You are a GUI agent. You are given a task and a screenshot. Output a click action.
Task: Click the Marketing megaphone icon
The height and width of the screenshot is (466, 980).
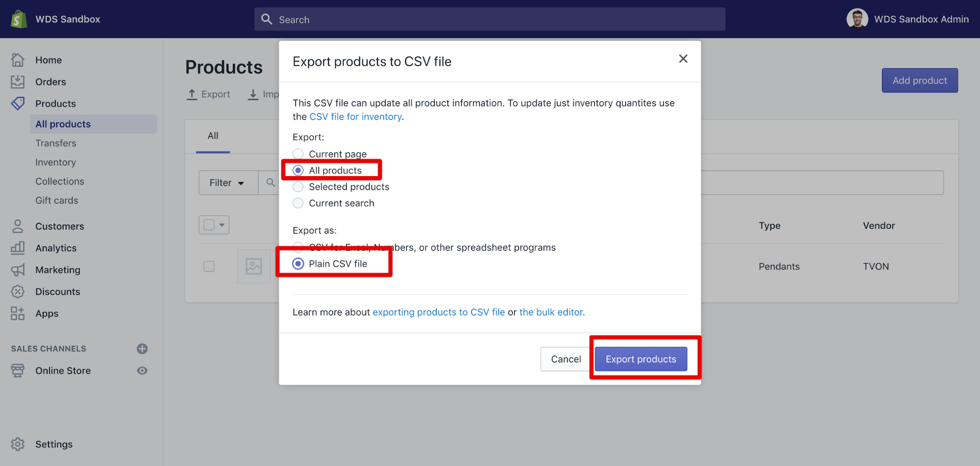(x=18, y=270)
